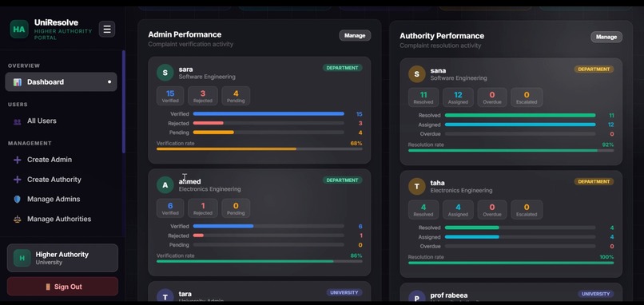Click taha's 4 Assigned stat box
644x305 pixels.
[458, 210]
